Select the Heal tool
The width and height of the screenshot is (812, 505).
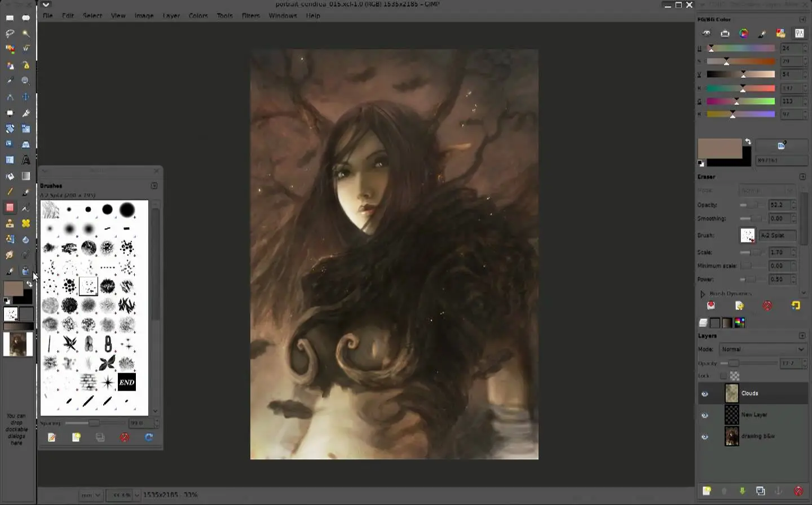coord(25,223)
